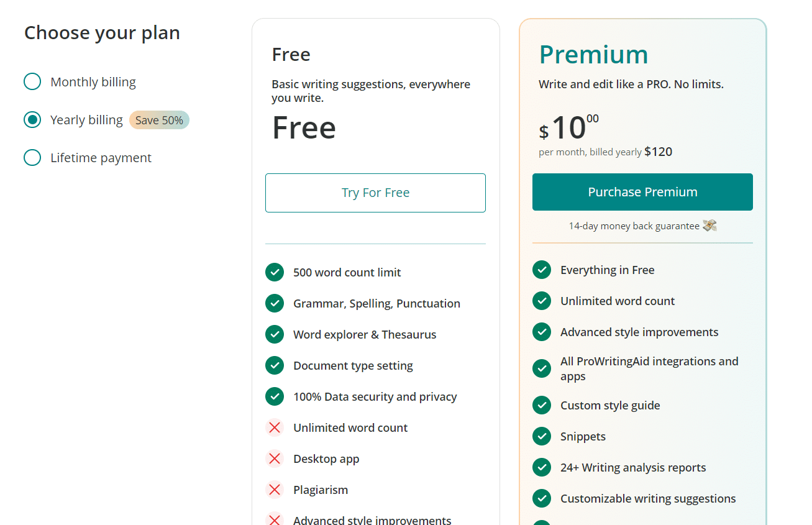Click the Free plan heading
The height and width of the screenshot is (525, 812).
[x=291, y=54]
